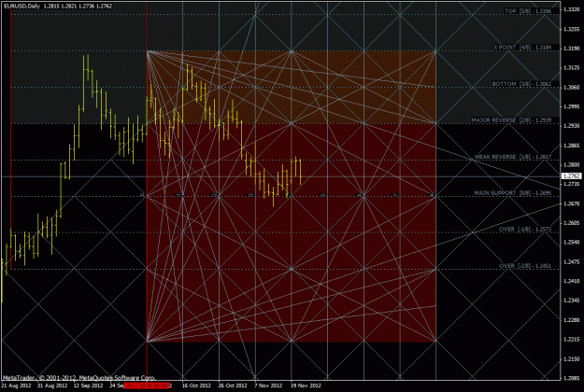Image resolution: width=584 pixels, height=392 pixels.
Task: Click the 1.2085 price scale value
Action: (571, 378)
